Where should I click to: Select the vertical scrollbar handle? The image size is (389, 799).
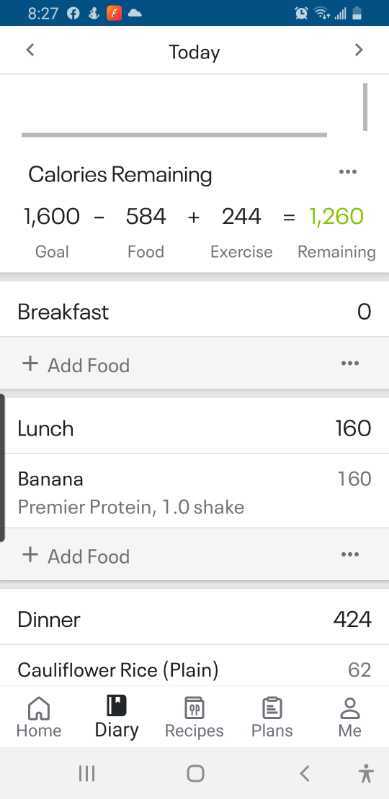[x=365, y=107]
